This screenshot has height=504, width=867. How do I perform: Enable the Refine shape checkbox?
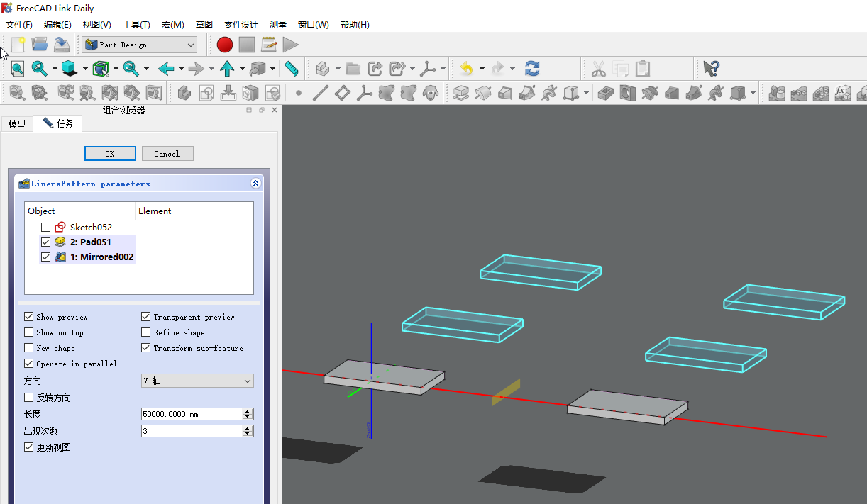coord(146,332)
